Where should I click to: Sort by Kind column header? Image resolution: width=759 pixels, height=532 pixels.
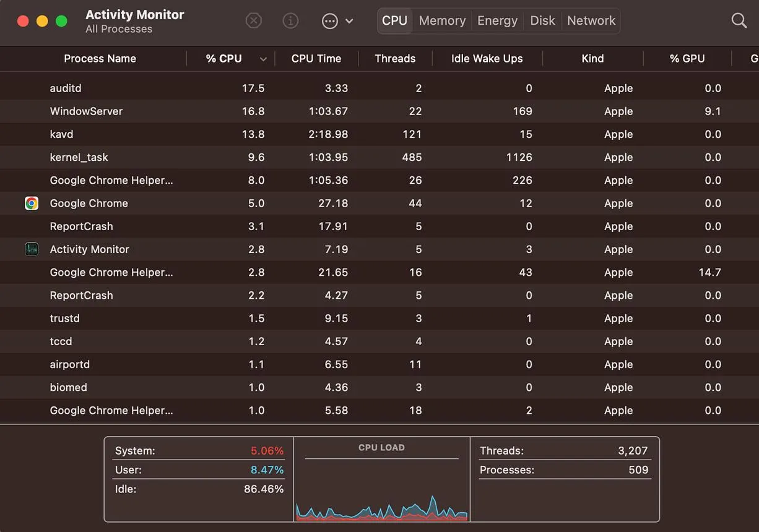pyautogui.click(x=592, y=59)
